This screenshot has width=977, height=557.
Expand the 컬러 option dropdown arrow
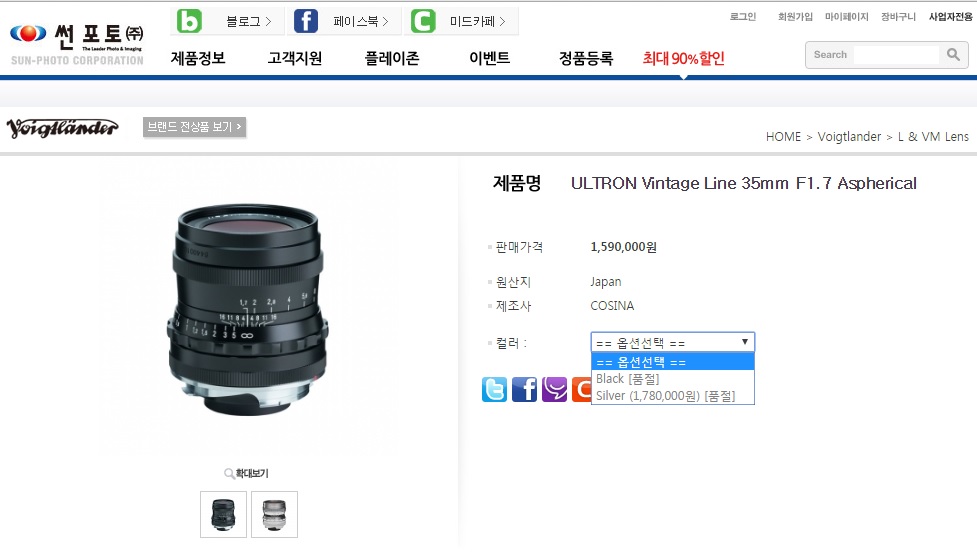coord(745,342)
